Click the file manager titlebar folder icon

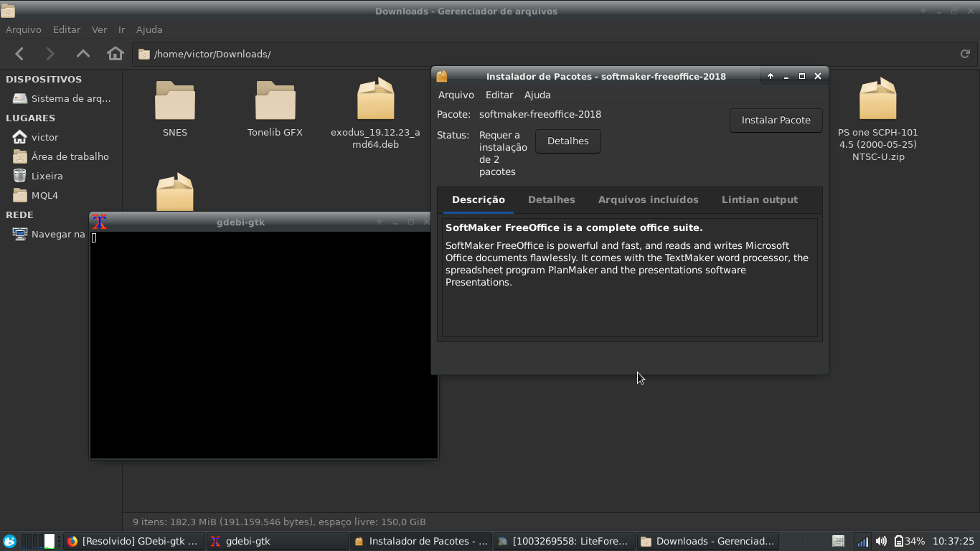point(7,11)
